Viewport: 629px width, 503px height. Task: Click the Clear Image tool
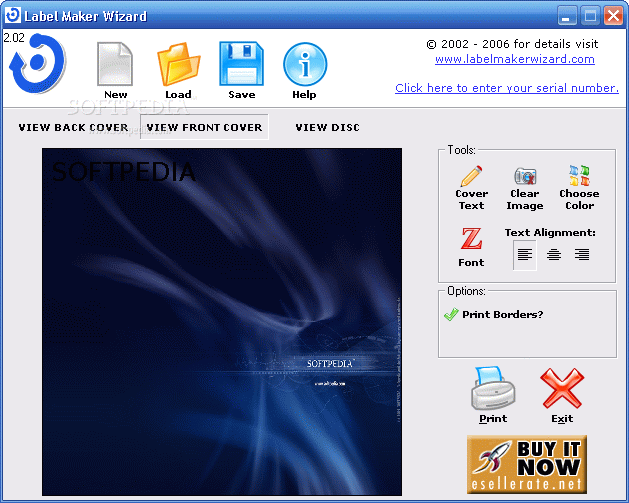(525, 176)
